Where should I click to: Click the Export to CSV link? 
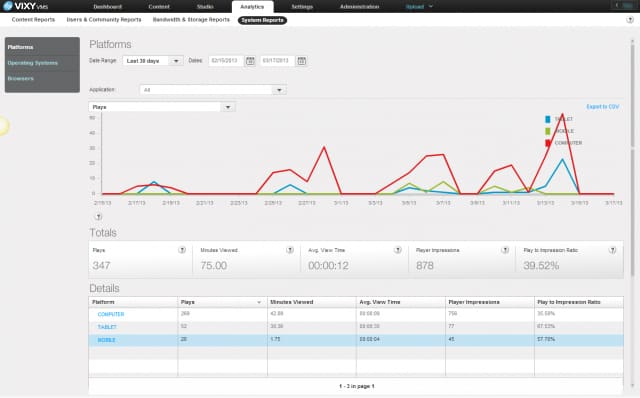tap(602, 107)
